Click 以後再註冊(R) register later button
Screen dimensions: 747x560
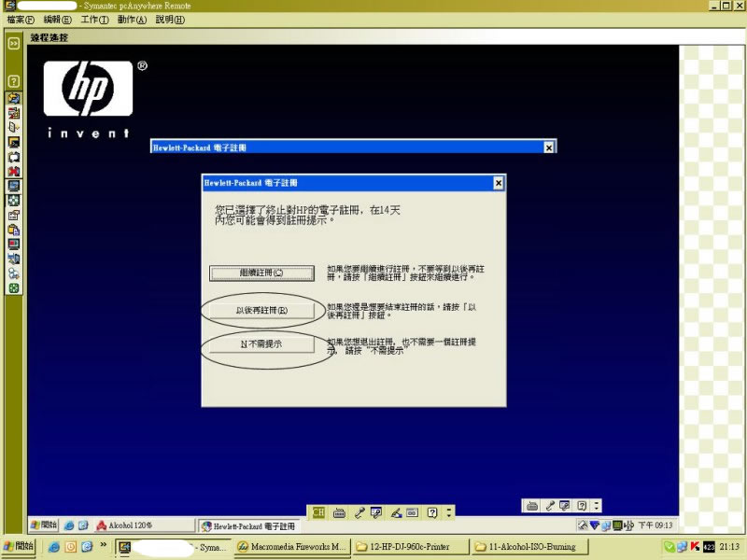pyautogui.click(x=261, y=310)
